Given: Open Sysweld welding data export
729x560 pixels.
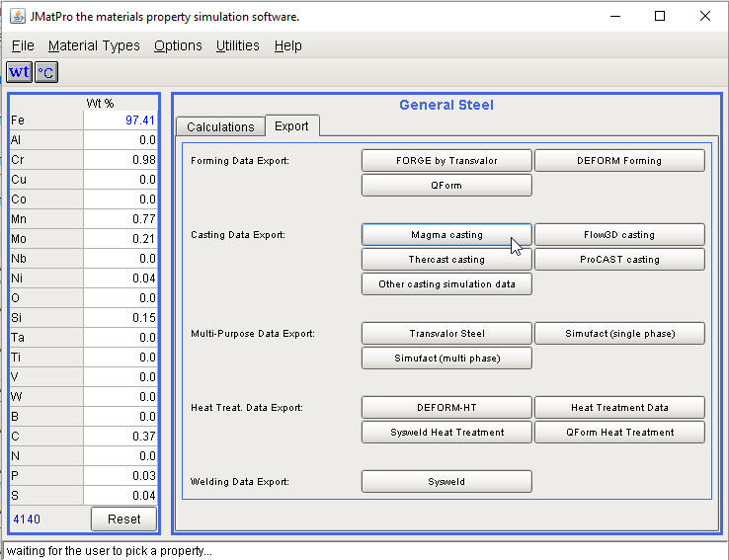Looking at the screenshot, I should click(446, 481).
